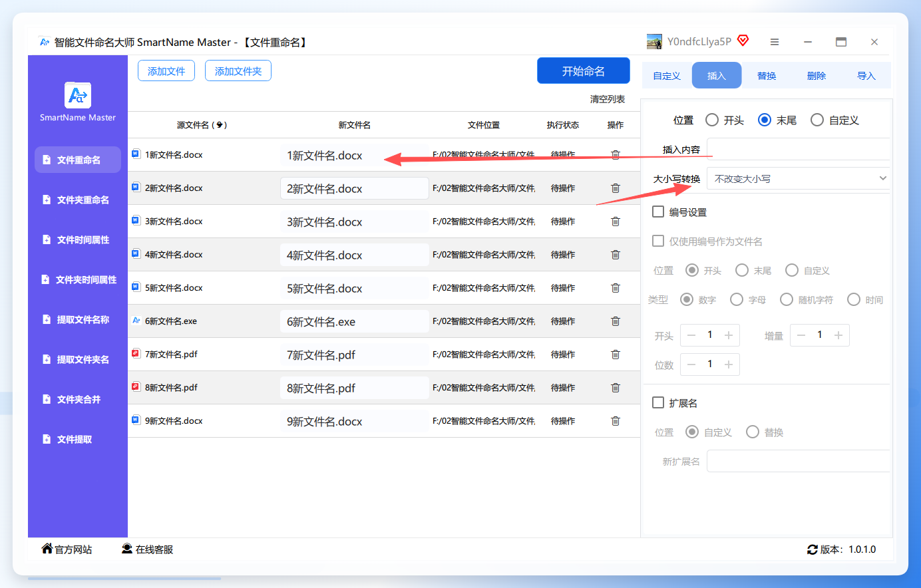Screen dimensions: 921x588
Task: Open the hamburger menu icon
Action: click(x=775, y=42)
